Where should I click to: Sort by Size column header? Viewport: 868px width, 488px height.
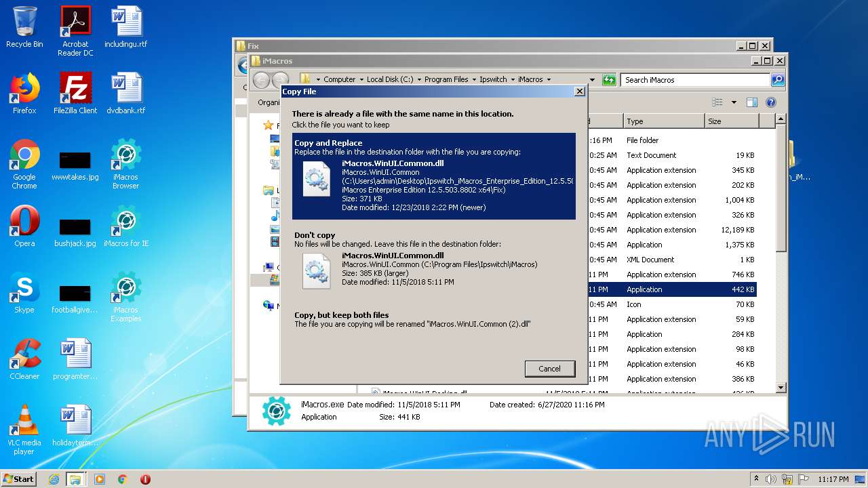point(731,121)
